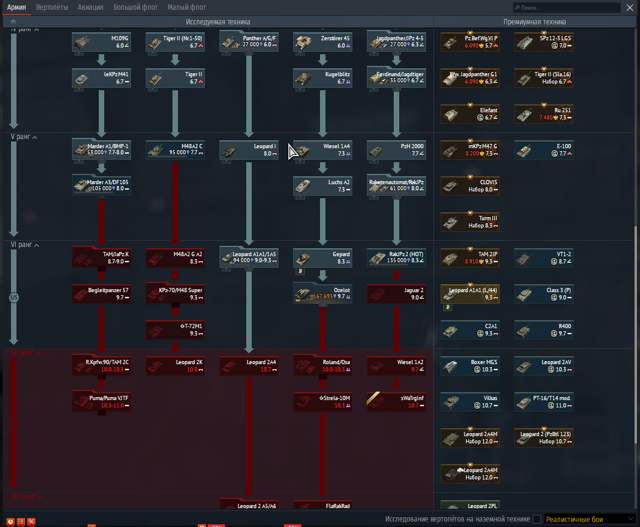Select the Ozelot vehicle under research
640x527 pixels.
(322, 294)
